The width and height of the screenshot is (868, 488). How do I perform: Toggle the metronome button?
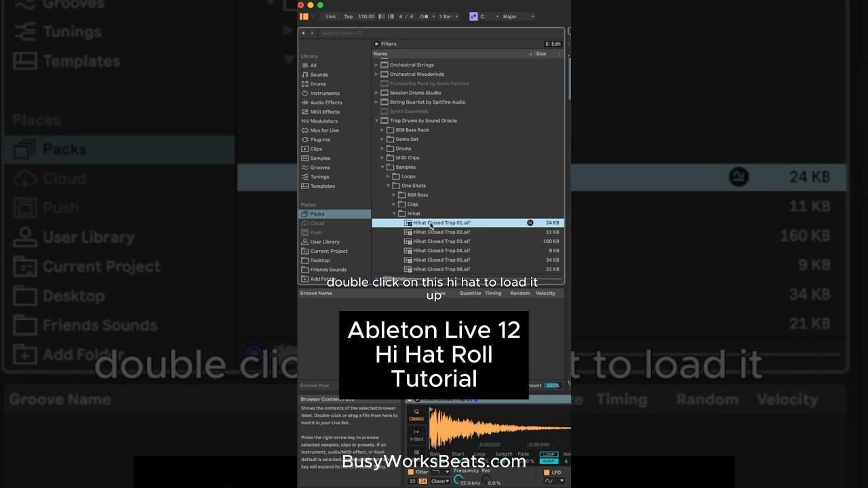click(x=425, y=16)
